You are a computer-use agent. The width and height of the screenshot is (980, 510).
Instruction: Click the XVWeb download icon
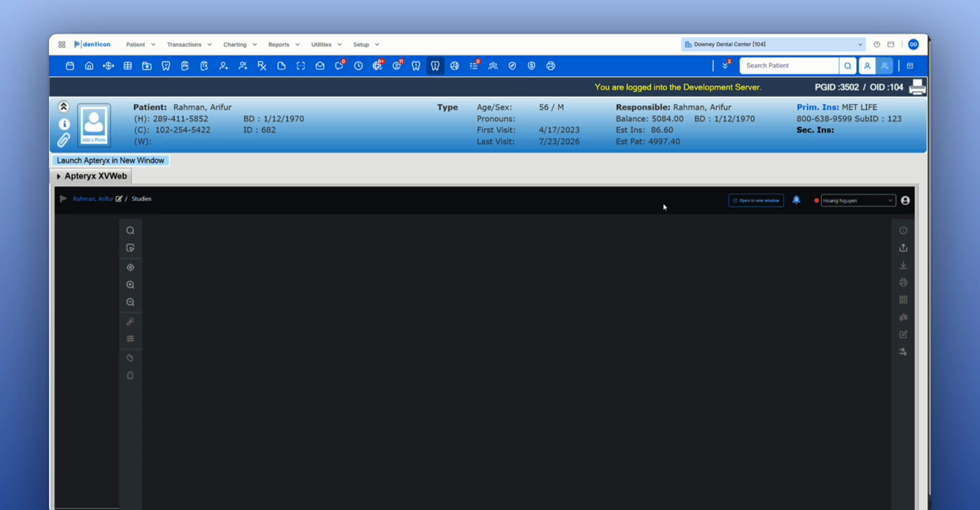coord(903,265)
